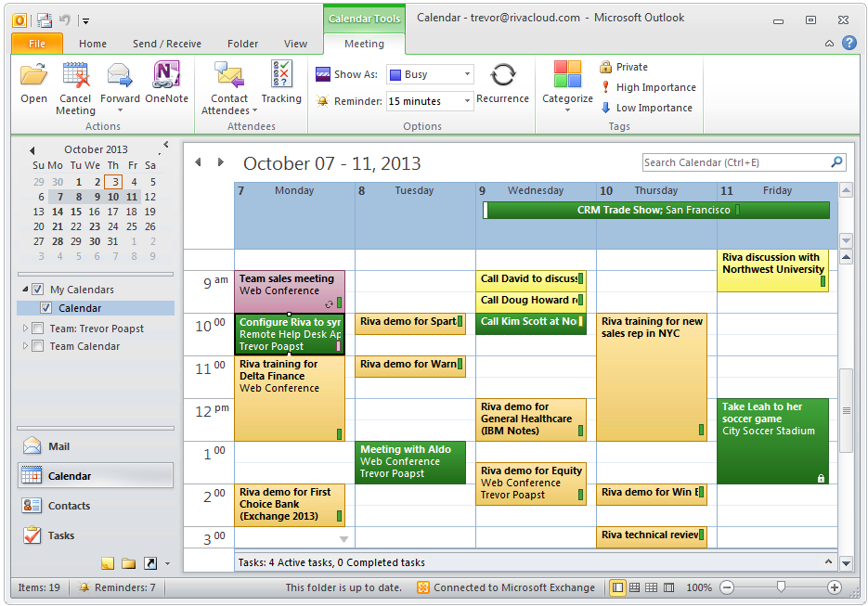Select Take Leah to her soccer game
The image size is (868, 606).
click(772, 441)
